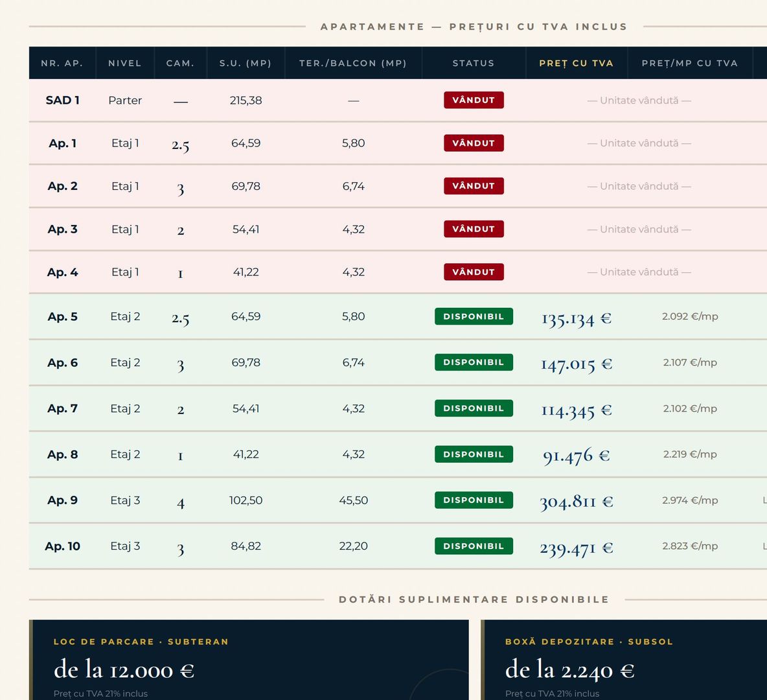This screenshot has height=700, width=767.
Task: Click the Etaj 3 cell in Ap. 9 row
Action: (125, 500)
